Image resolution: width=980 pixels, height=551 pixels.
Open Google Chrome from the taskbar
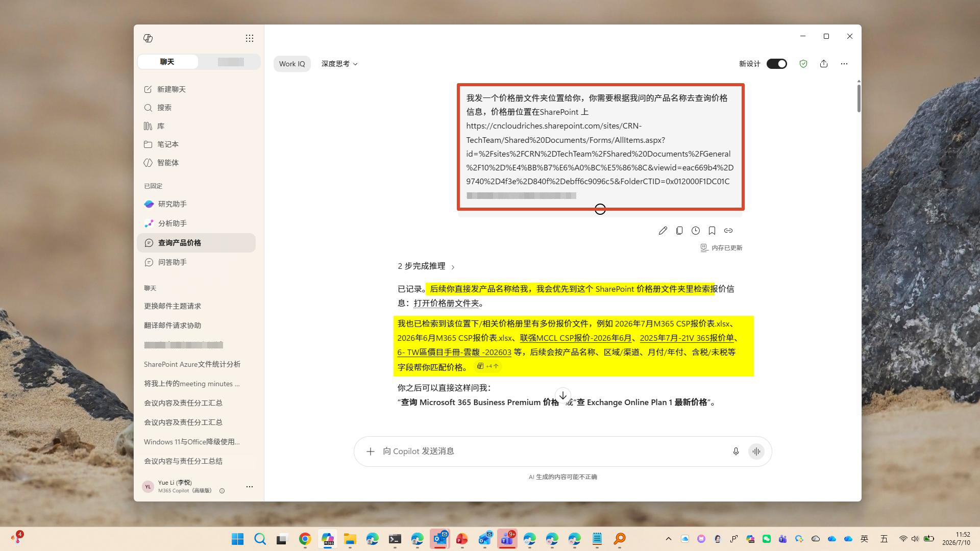click(305, 539)
